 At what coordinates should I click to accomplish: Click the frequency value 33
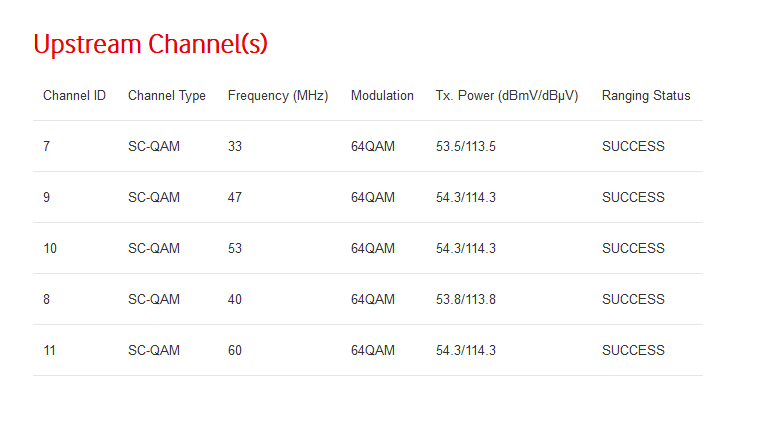pos(234,146)
